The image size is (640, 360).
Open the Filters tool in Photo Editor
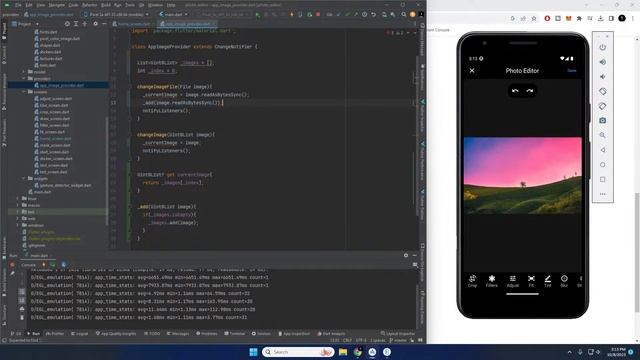492,281
